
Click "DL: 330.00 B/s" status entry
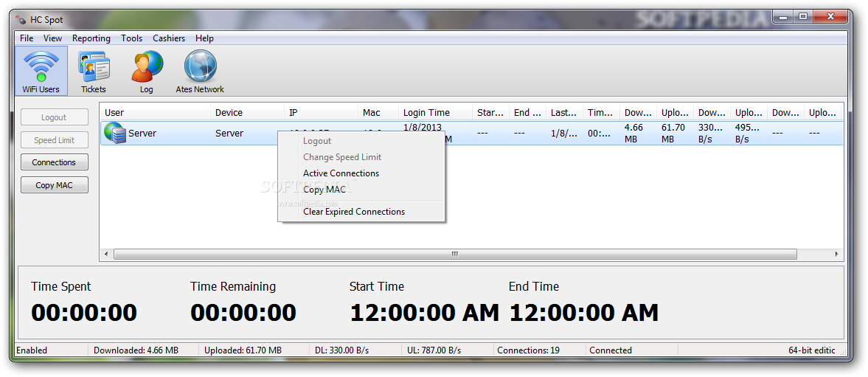[x=342, y=350]
